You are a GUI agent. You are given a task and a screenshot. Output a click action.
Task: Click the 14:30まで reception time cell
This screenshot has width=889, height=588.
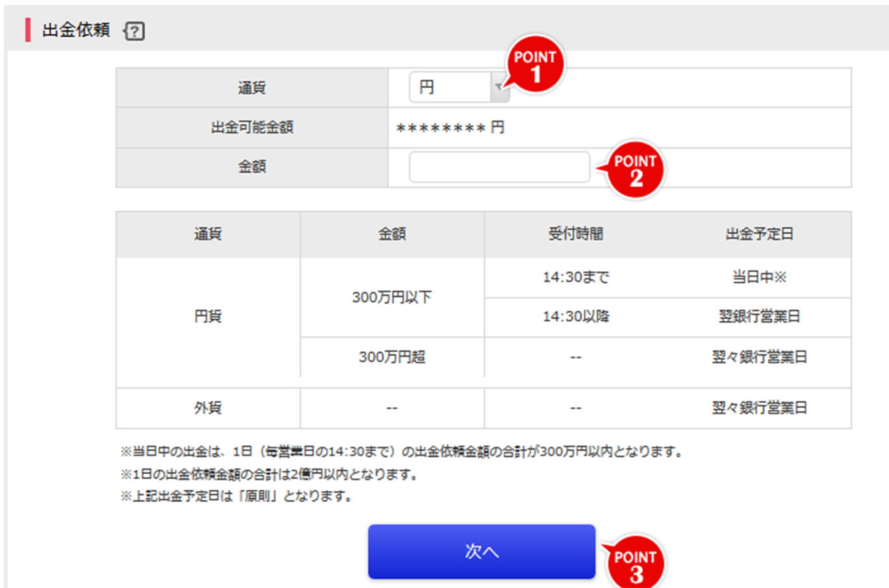(575, 276)
